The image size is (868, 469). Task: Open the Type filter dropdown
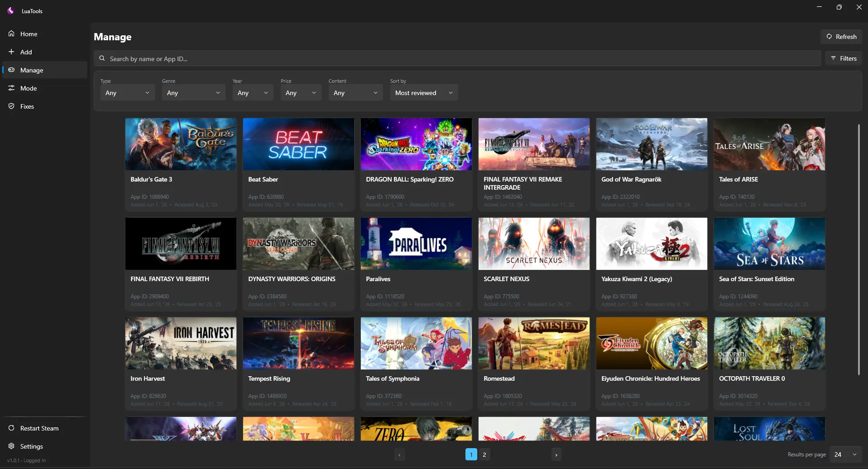(x=128, y=93)
